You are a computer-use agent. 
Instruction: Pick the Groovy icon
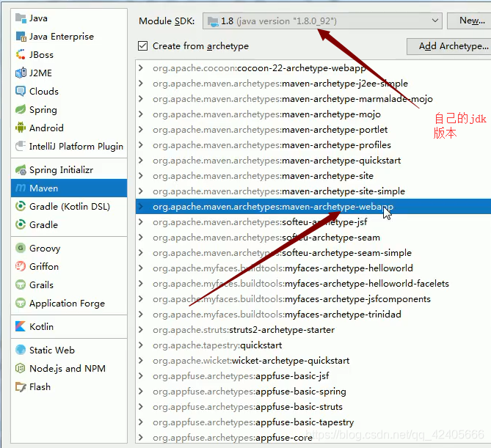(21, 248)
